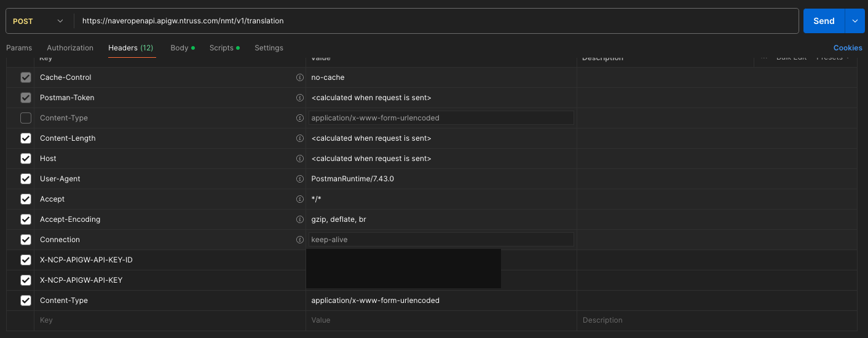The image size is (868, 338).
Task: Open the Scripts tab
Action: pyautogui.click(x=224, y=48)
